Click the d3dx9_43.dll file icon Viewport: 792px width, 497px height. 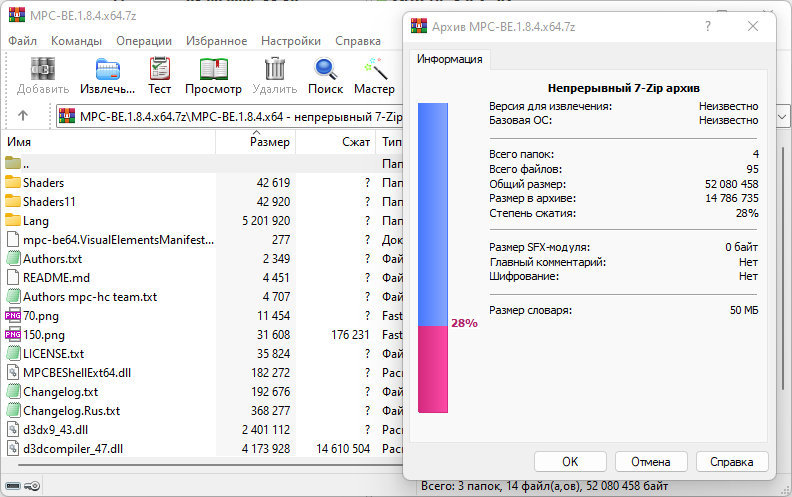[13, 430]
